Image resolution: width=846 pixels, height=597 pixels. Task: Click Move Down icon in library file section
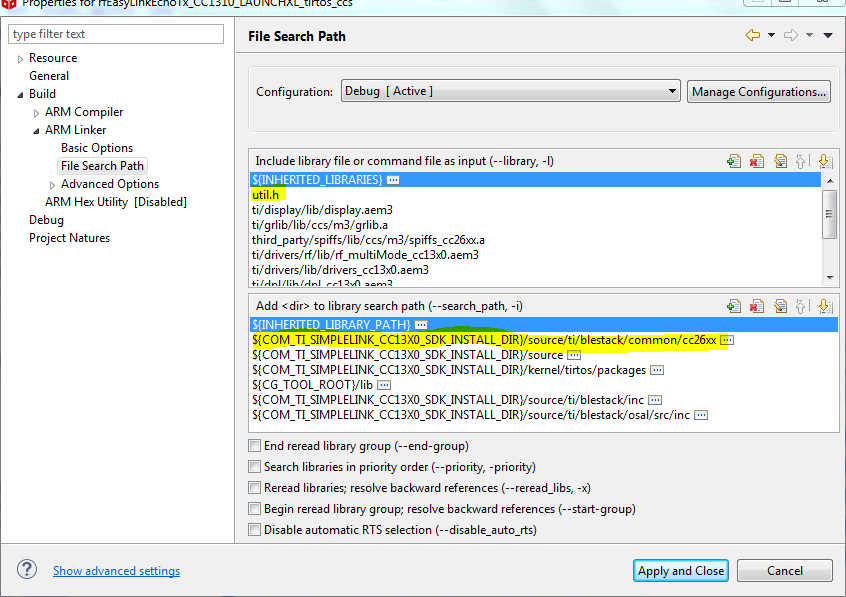pos(824,161)
